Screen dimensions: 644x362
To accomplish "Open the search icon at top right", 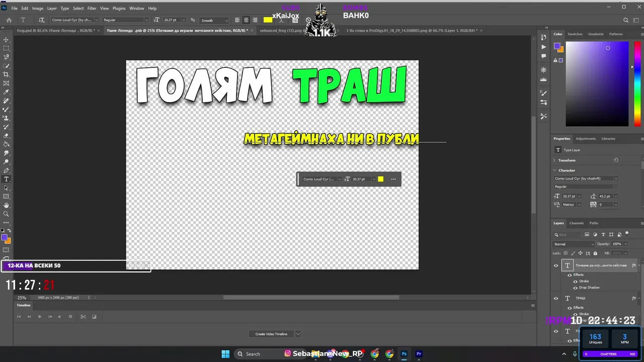I will click(626, 20).
